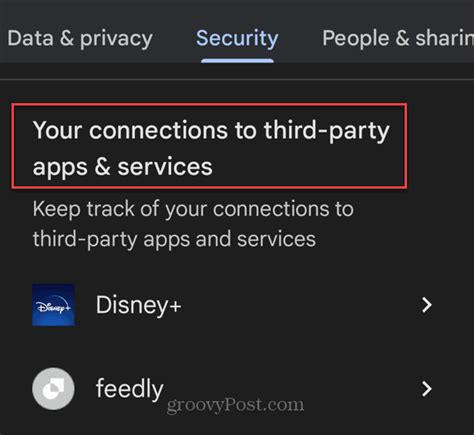The image size is (474, 435).
Task: Go to the People & sharing tab
Action: tap(398, 38)
